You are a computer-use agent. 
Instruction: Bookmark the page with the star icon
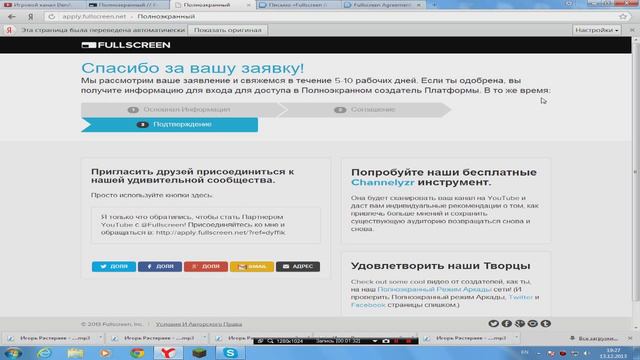point(623,17)
